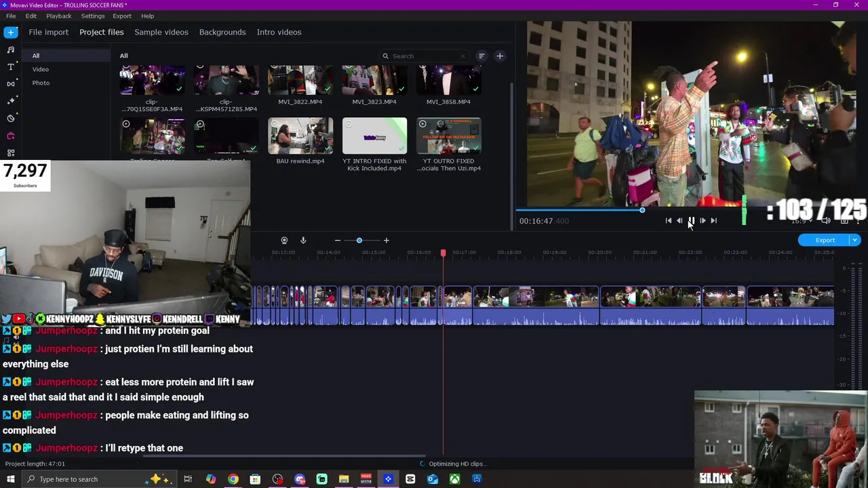Open Google Chrome from the taskbar

point(233,479)
